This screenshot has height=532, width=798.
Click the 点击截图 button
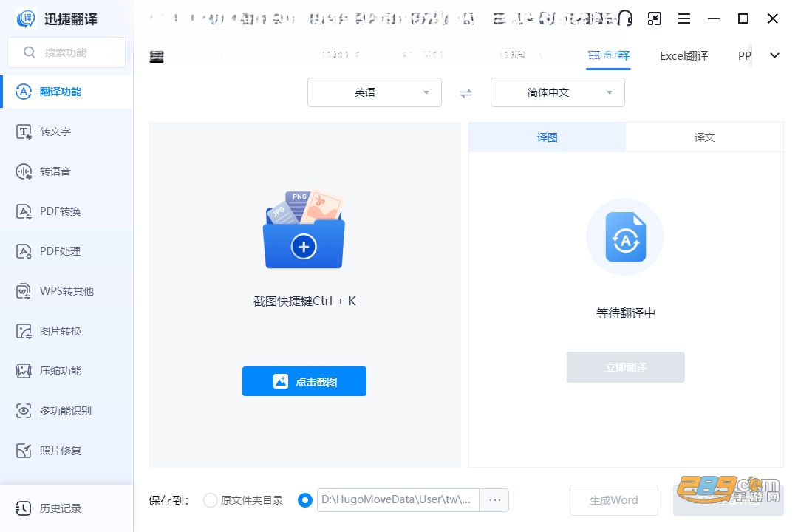pos(304,381)
